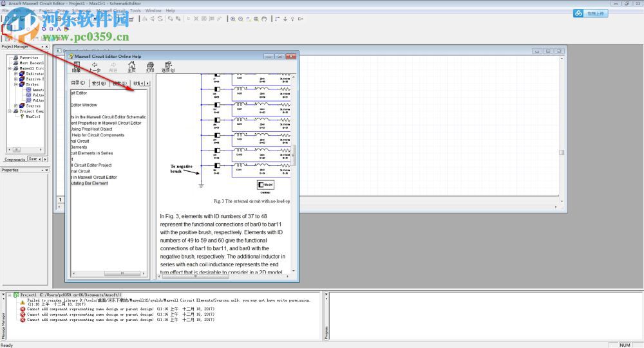Click the blue cloud 拖拽上传 upload button
The width and height of the screenshot is (644, 348).
tap(591, 14)
